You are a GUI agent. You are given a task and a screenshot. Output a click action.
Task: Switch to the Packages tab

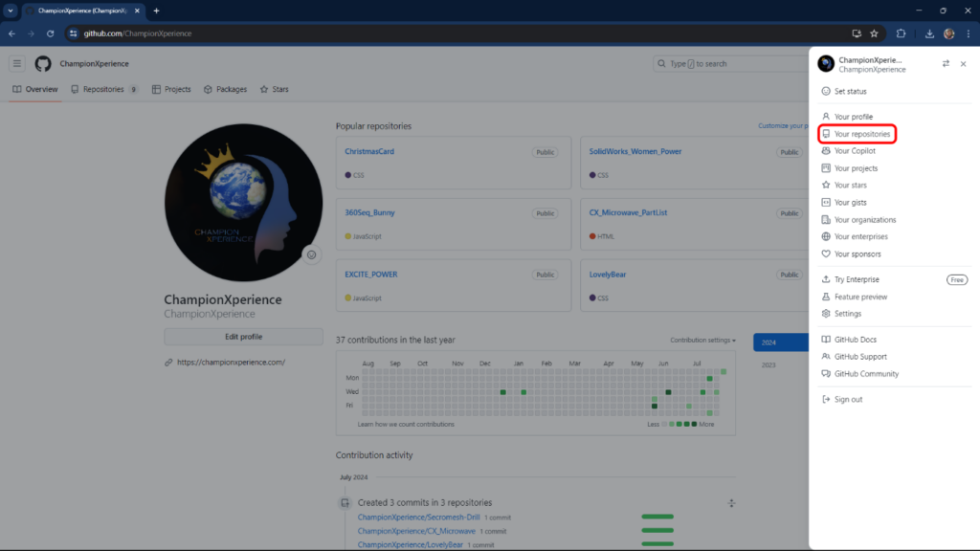(x=225, y=89)
